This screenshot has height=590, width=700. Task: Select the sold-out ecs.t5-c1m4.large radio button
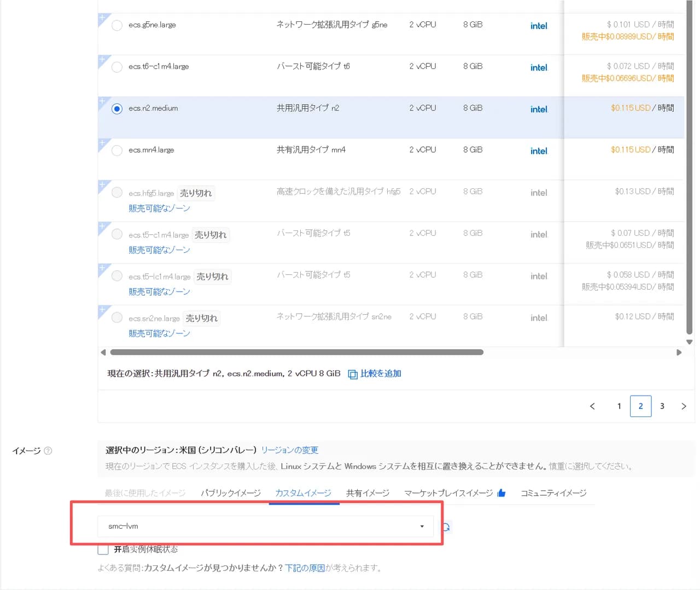click(116, 234)
